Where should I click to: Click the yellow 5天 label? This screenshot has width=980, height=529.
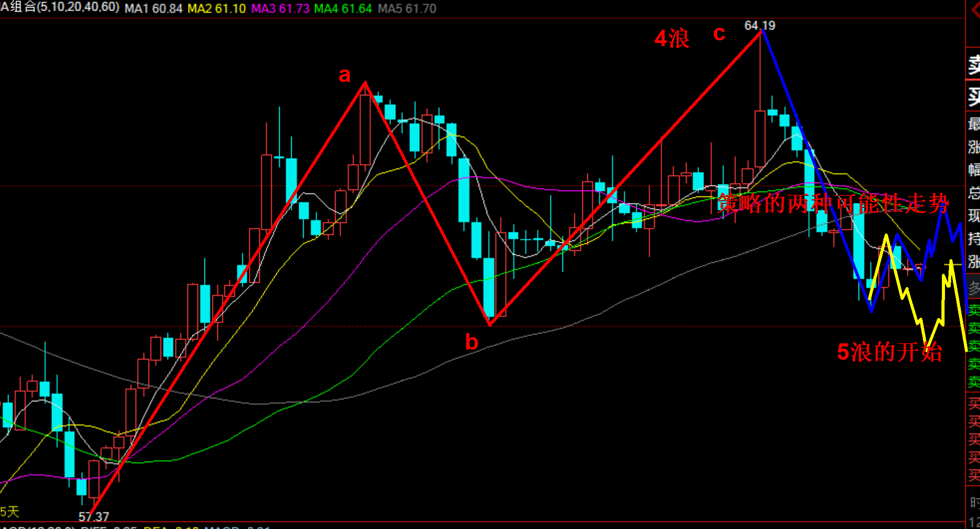click(10, 512)
